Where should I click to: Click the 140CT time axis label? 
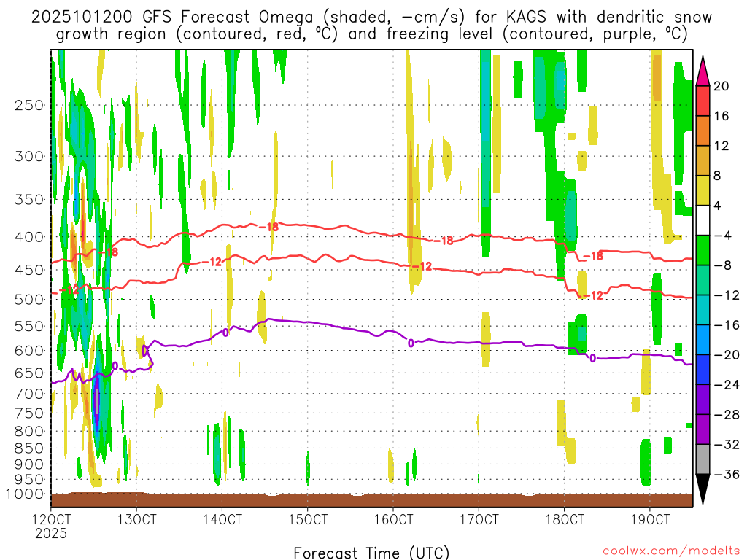click(222, 519)
